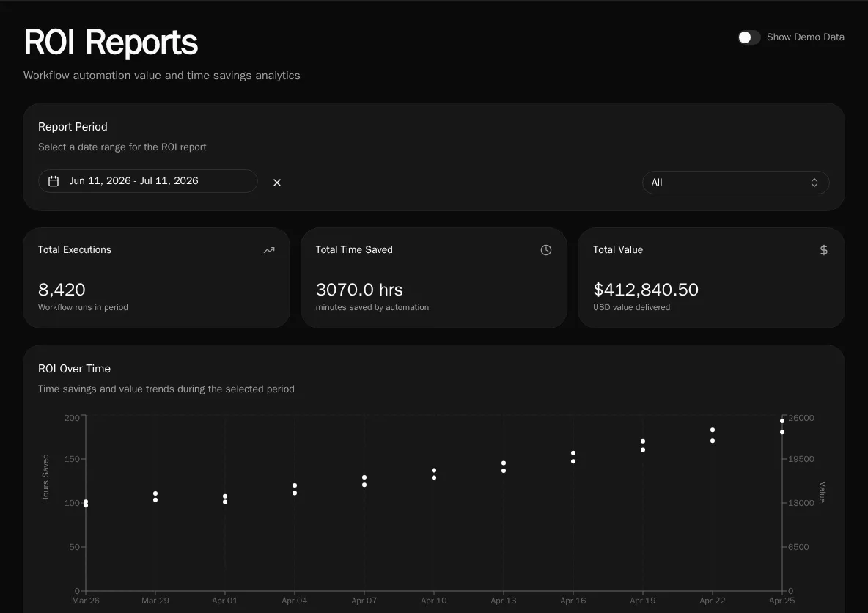Open the All filter dropdown
This screenshot has width=868, height=613.
pyautogui.click(x=736, y=182)
